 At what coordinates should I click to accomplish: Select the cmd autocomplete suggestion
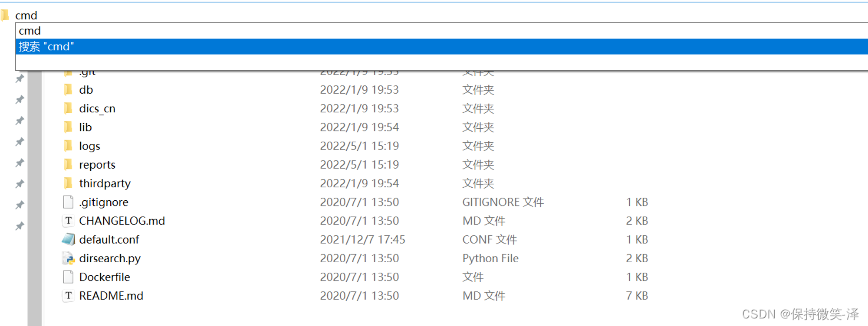click(442, 31)
